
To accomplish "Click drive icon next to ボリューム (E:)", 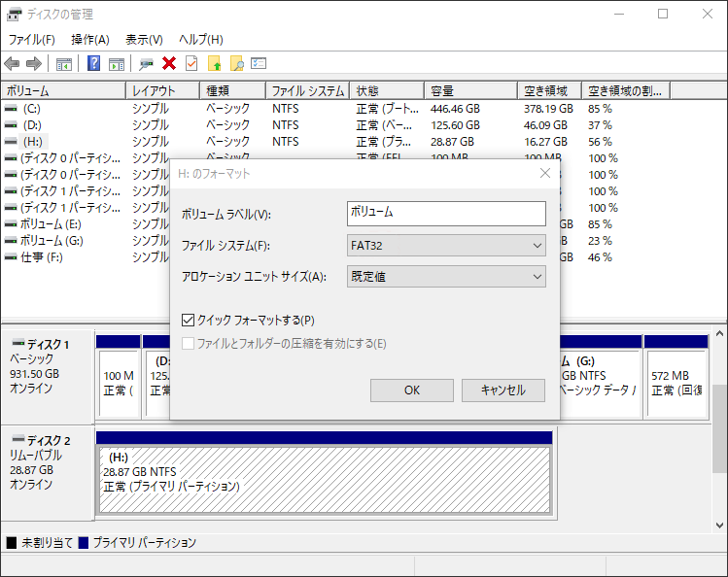I will 11,224.
